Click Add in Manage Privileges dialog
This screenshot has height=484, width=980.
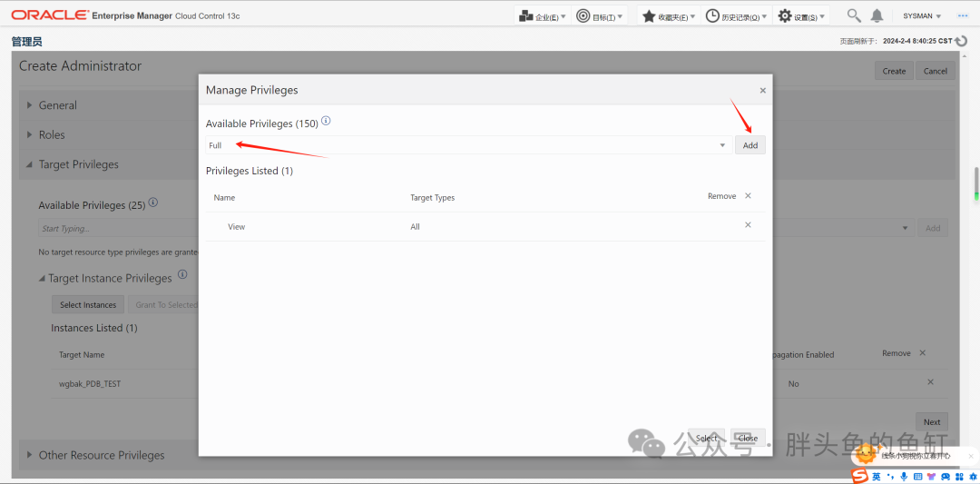click(750, 145)
